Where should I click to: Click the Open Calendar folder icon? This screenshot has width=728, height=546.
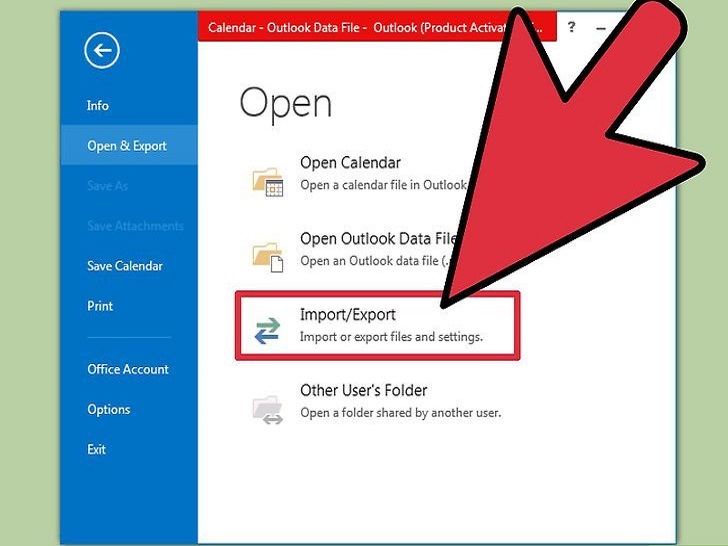point(267,182)
